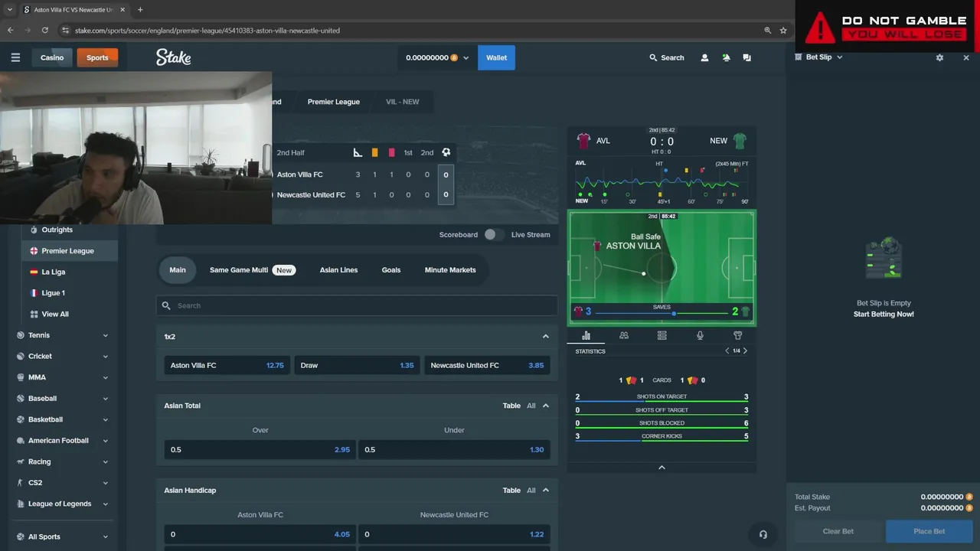
Task: Bet on Draw at 1.35
Action: (x=357, y=365)
